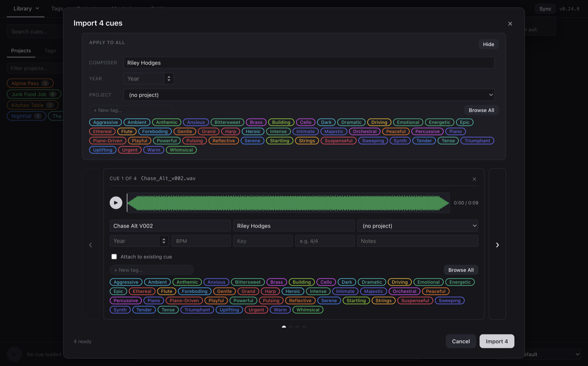This screenshot has width=588, height=366.
Task: Click the time signature field e.g. 4/4
Action: click(x=325, y=241)
